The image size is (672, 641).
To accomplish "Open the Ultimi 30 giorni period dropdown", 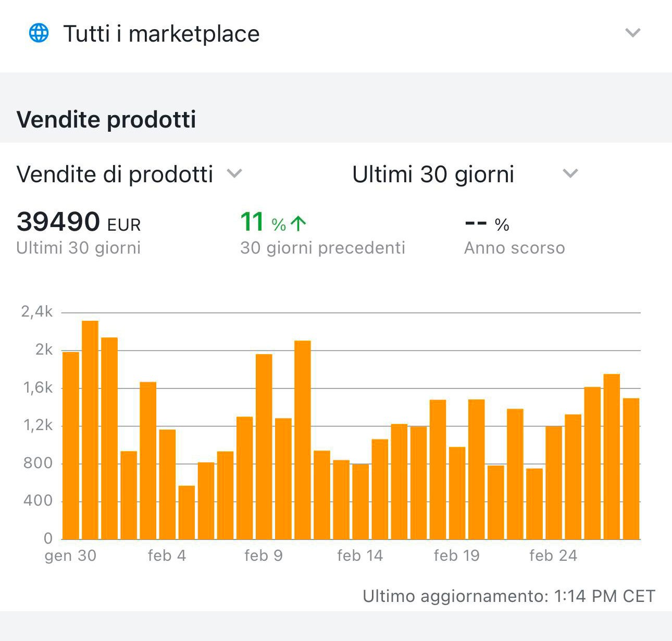I will point(570,174).
